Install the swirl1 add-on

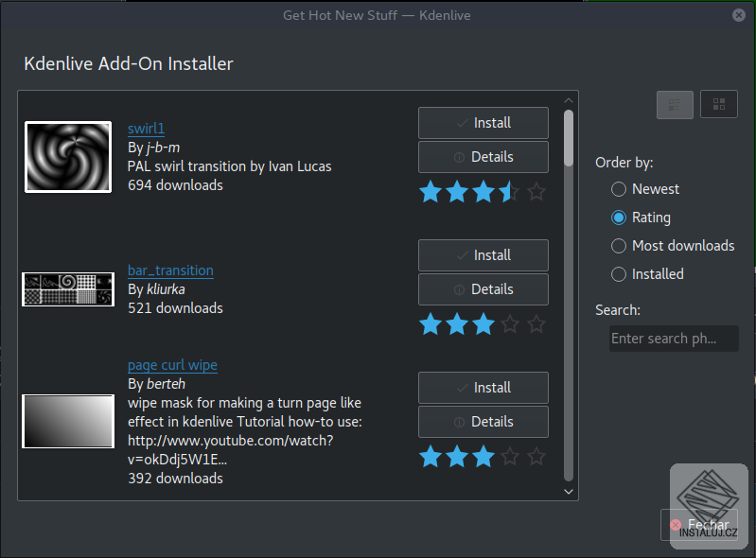click(483, 123)
